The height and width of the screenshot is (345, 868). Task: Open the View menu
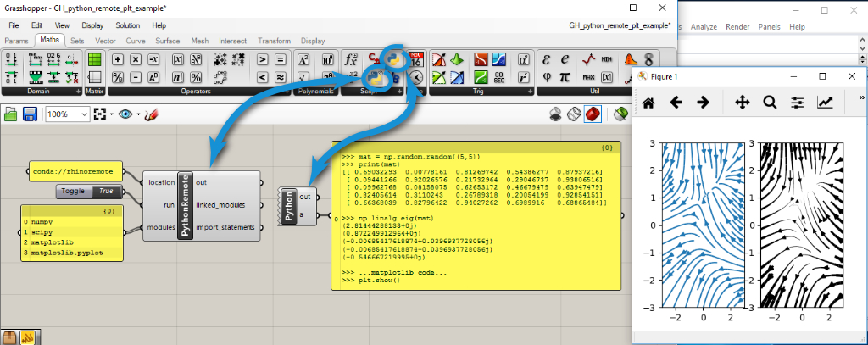click(62, 25)
